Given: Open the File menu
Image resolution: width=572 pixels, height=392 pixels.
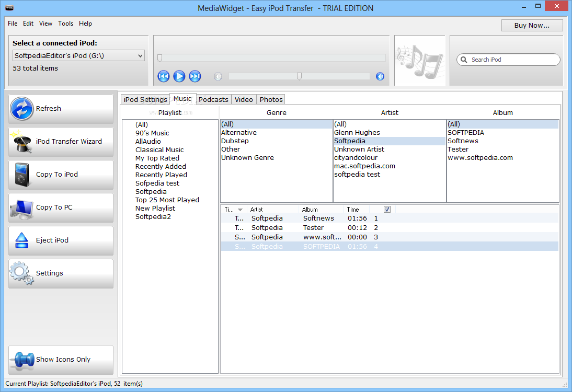Looking at the screenshot, I should tap(13, 24).
